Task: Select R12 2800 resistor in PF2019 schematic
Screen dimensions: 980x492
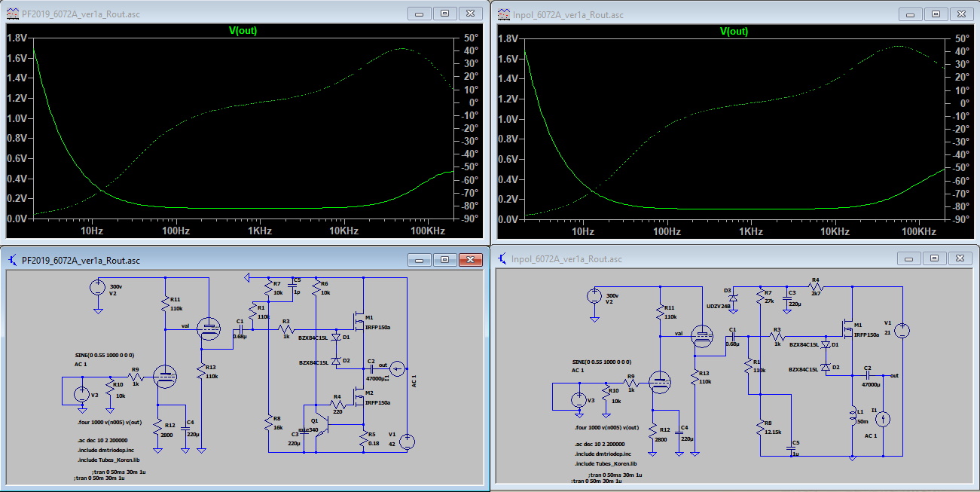Action: point(158,427)
